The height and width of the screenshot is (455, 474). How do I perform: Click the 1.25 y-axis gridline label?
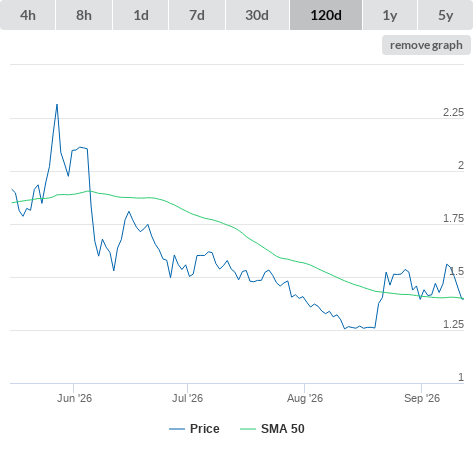453,324
